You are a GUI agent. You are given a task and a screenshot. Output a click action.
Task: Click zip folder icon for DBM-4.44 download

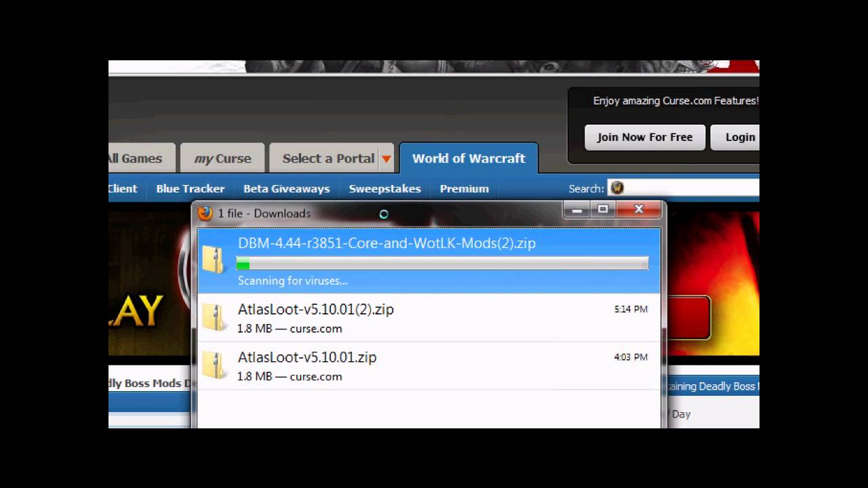[214, 260]
